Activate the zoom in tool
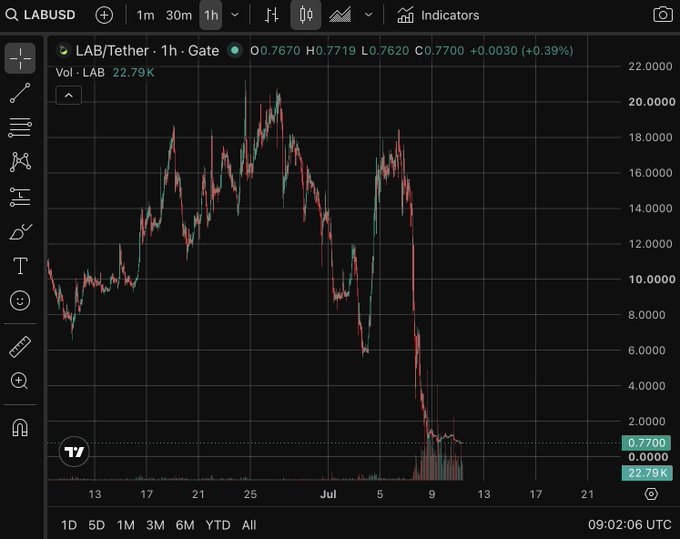680x539 pixels. pyautogui.click(x=19, y=381)
